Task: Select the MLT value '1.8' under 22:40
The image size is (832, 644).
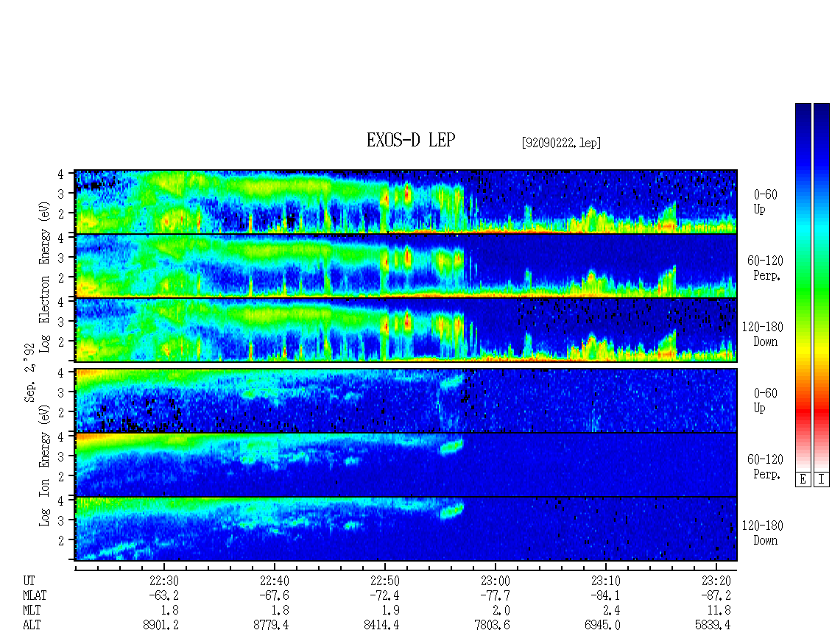Action: point(281,611)
